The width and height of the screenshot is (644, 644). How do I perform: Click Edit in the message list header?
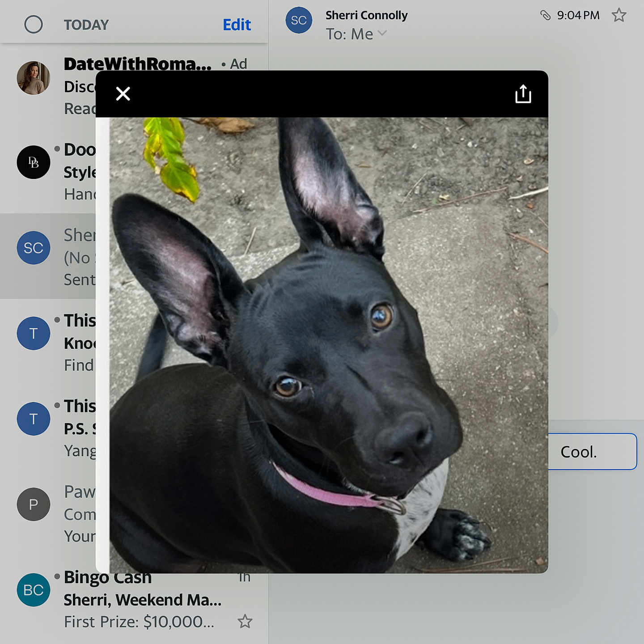pos(237,25)
